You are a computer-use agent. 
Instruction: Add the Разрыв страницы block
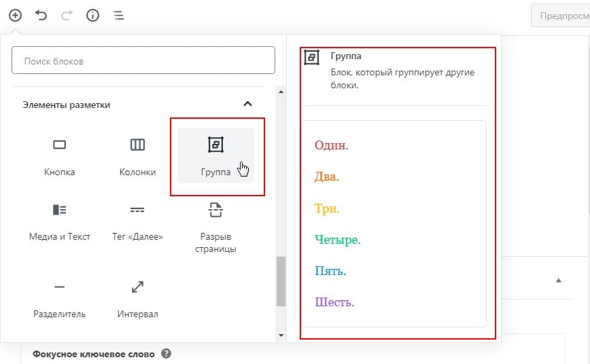pyautogui.click(x=215, y=226)
